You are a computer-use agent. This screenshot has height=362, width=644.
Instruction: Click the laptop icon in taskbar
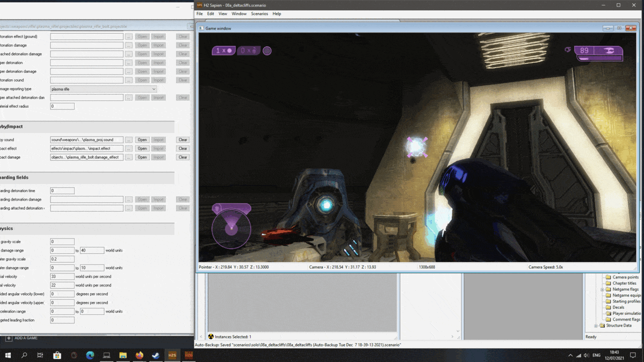(x=107, y=355)
